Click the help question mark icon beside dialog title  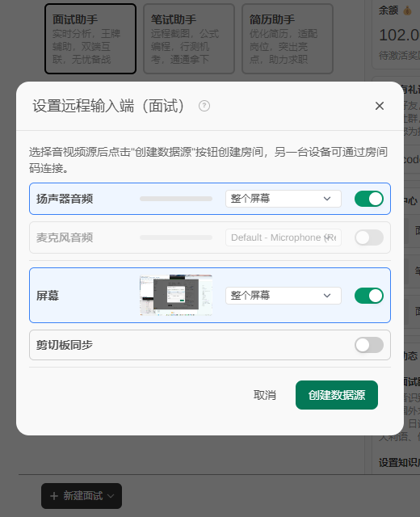click(204, 106)
